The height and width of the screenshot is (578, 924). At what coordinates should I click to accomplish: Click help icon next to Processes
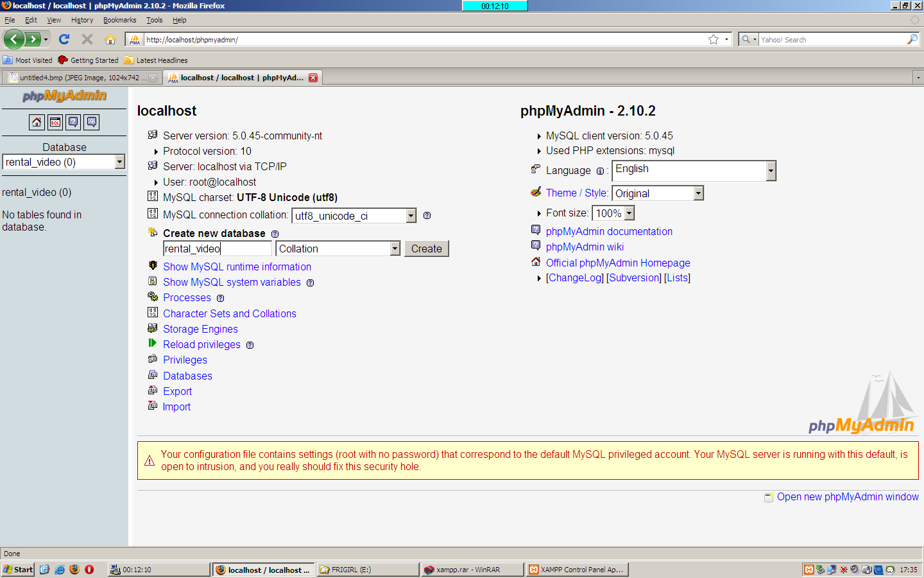tap(220, 298)
